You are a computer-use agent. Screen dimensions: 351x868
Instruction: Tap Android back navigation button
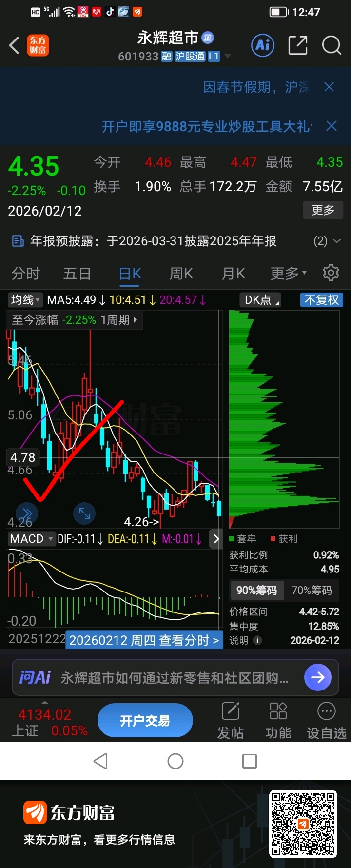pos(100,761)
